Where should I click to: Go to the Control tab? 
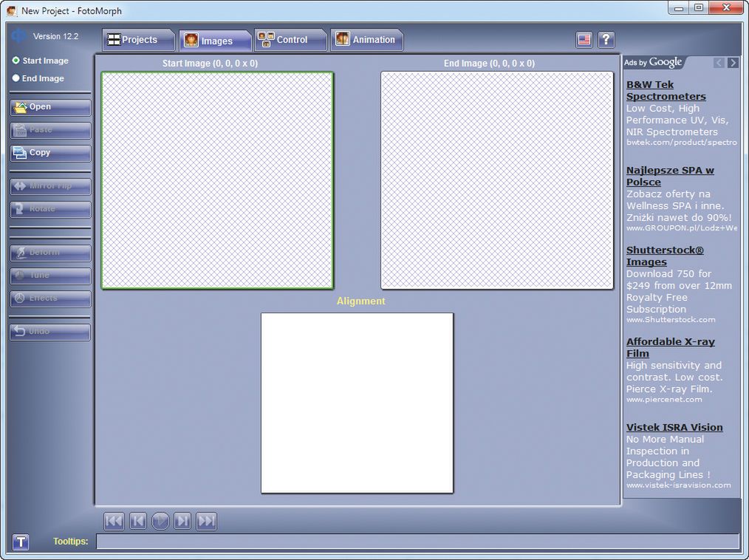[290, 40]
